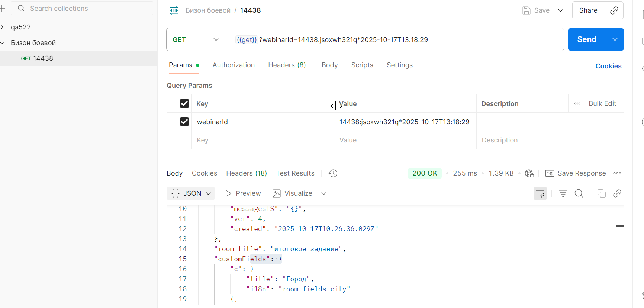Switch to the Authorization tab

234,65
